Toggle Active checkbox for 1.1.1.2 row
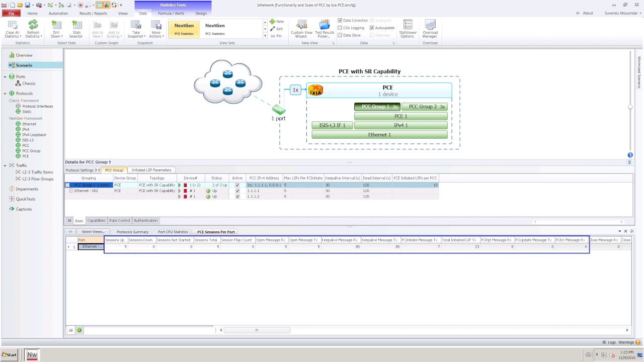The height and width of the screenshot is (362, 644). [237, 197]
